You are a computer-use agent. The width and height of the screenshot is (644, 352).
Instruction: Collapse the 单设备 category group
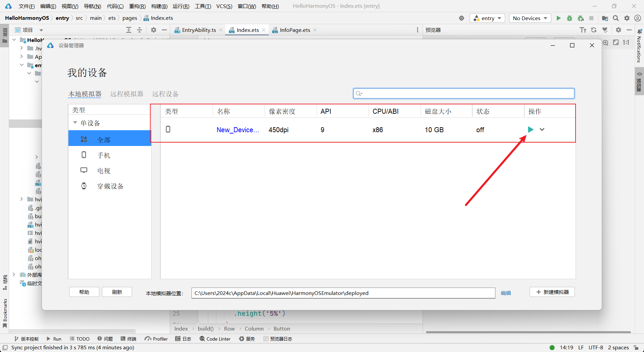(x=75, y=123)
